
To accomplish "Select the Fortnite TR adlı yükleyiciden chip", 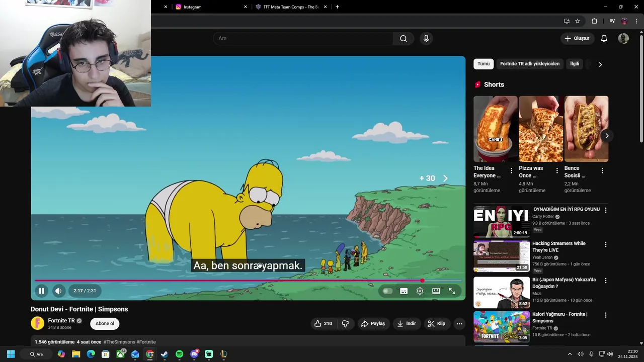I will coord(530,64).
